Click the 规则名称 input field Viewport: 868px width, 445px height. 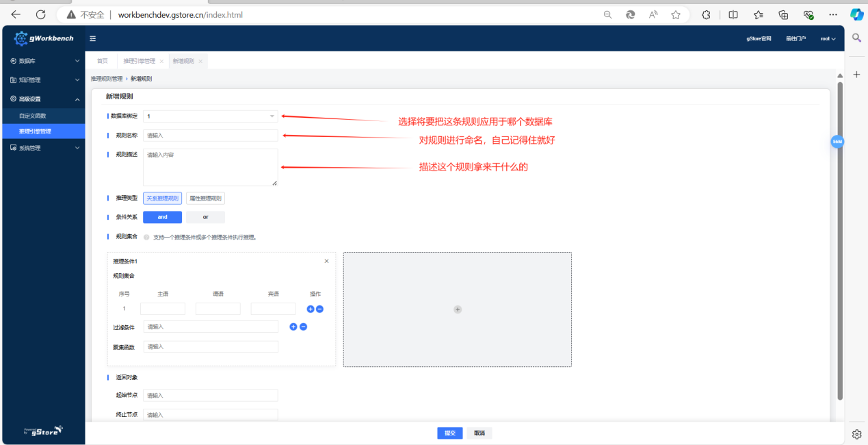tap(210, 136)
